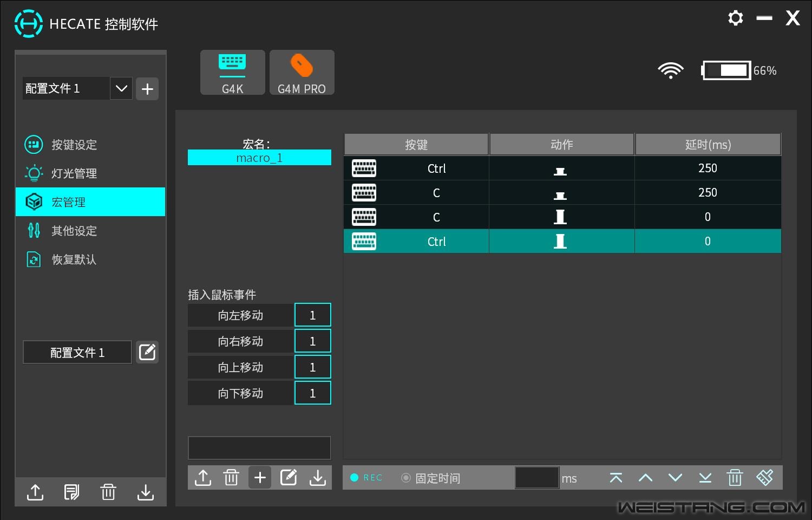Delete macro with trash icon under list
Image resolution: width=812 pixels, height=520 pixels.
pyautogui.click(x=231, y=478)
